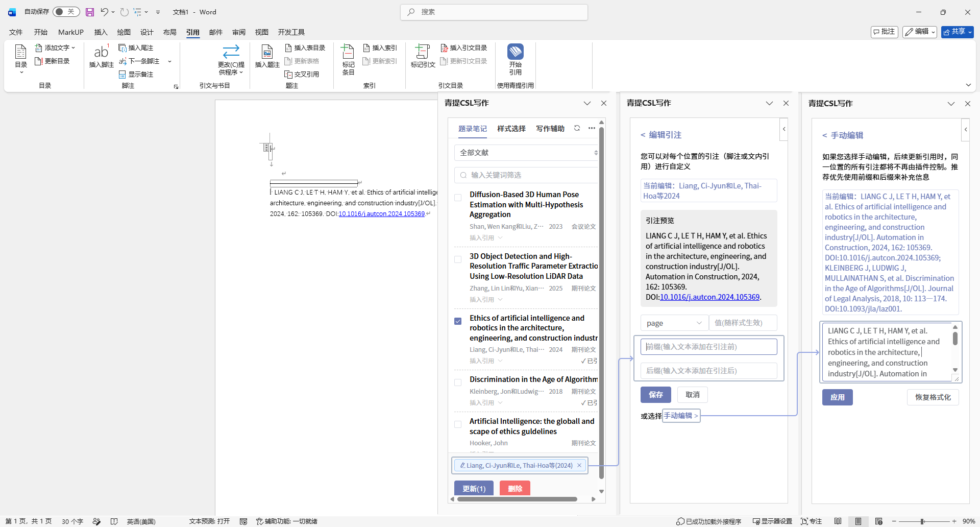The width and height of the screenshot is (980, 527).
Task: Click the red 删除 button
Action: coord(515,488)
